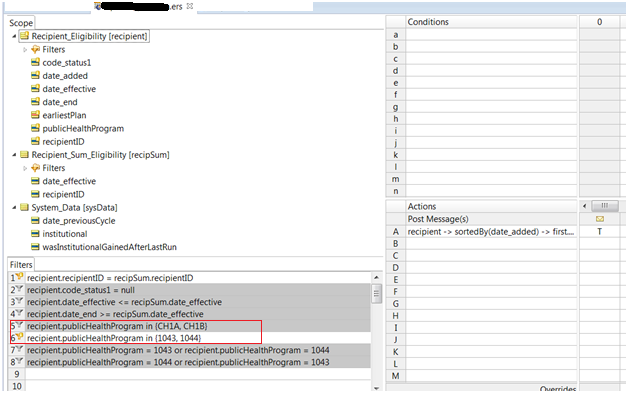The height and width of the screenshot is (393, 628).
Task: Toggle filter 8 funnel icon
Action: click(x=19, y=361)
